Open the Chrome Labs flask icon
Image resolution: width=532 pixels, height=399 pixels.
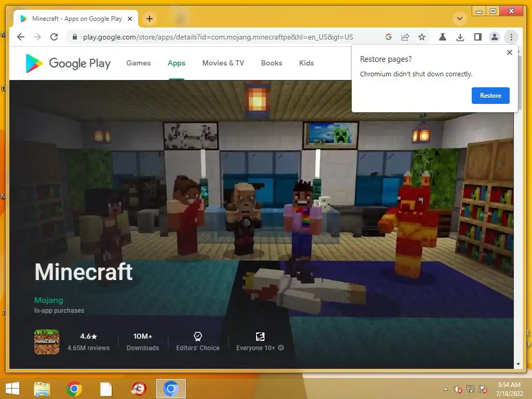[x=443, y=37]
